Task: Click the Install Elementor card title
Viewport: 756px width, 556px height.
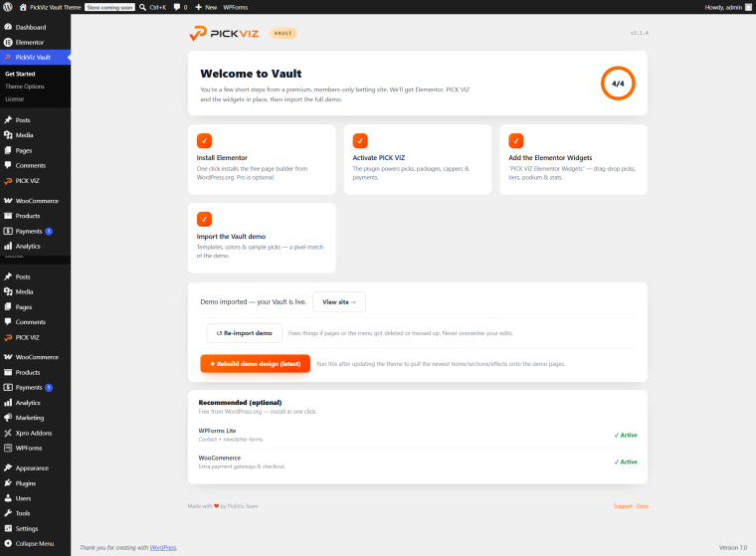Action: [222, 158]
